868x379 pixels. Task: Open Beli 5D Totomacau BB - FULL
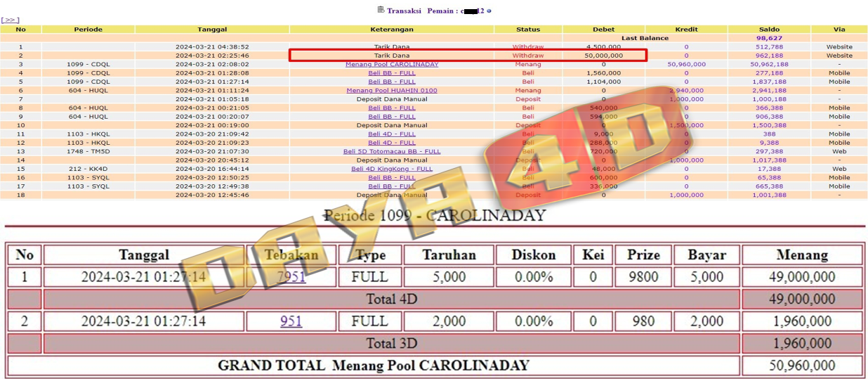(391, 151)
